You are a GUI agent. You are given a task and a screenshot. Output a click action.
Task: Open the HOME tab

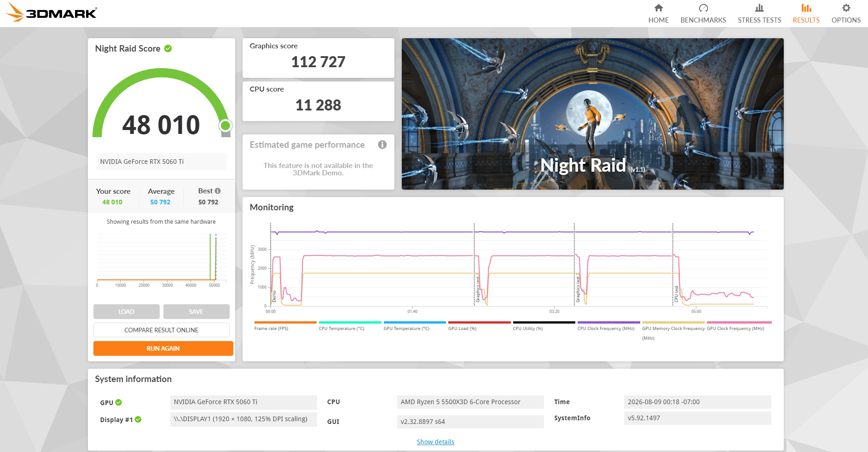(x=659, y=13)
